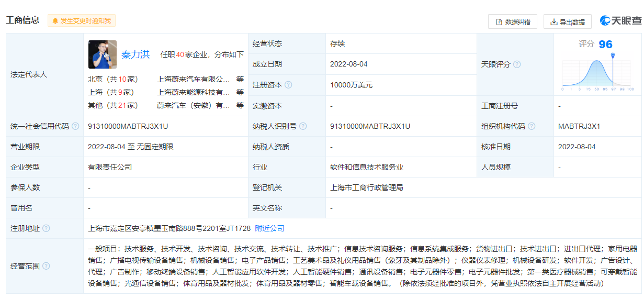Open 上海蔚来能源科技有... company link
This screenshot has height=299, width=644.
pos(194,92)
